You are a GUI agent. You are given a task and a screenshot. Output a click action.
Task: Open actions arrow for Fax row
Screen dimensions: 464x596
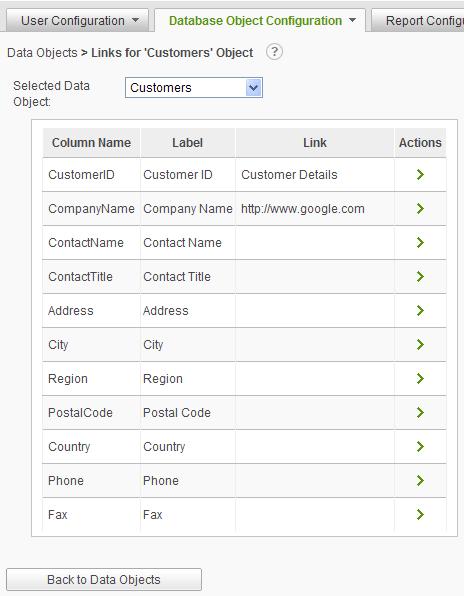(420, 515)
